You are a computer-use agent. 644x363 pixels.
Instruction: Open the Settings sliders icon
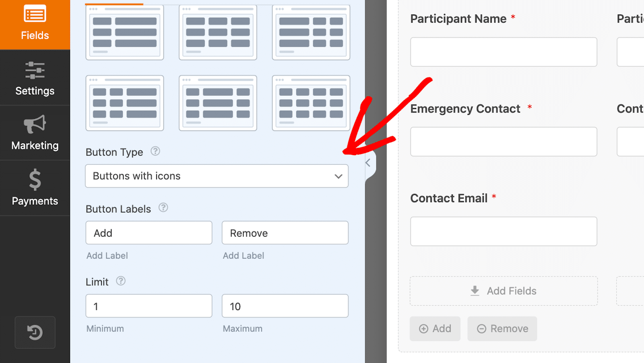[35, 71]
